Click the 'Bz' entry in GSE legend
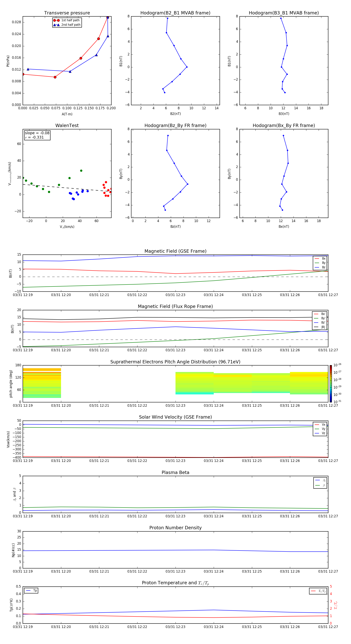Image resolution: width=351 pixels, height=644 pixels. (320, 267)
